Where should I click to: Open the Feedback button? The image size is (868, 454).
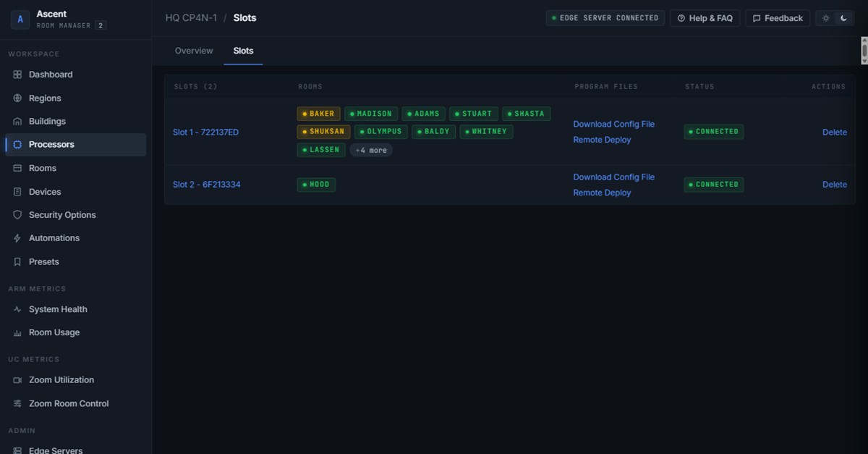pyautogui.click(x=778, y=18)
